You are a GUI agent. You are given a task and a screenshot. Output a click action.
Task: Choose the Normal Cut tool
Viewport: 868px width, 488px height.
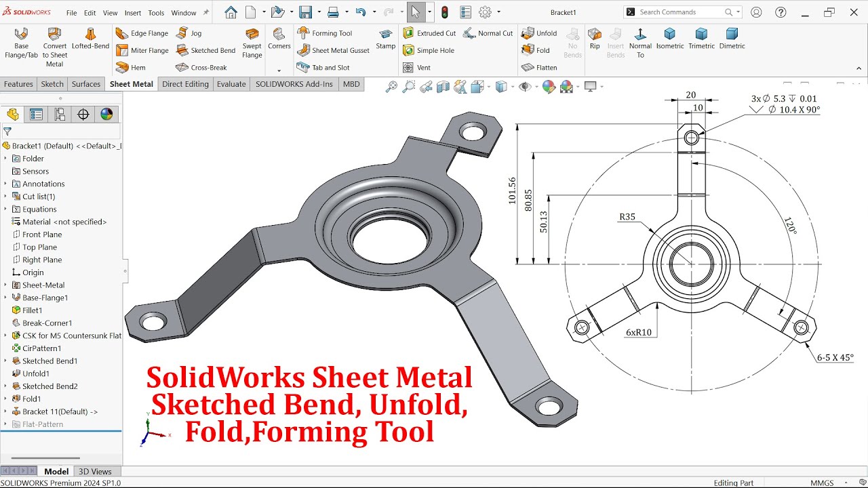488,33
